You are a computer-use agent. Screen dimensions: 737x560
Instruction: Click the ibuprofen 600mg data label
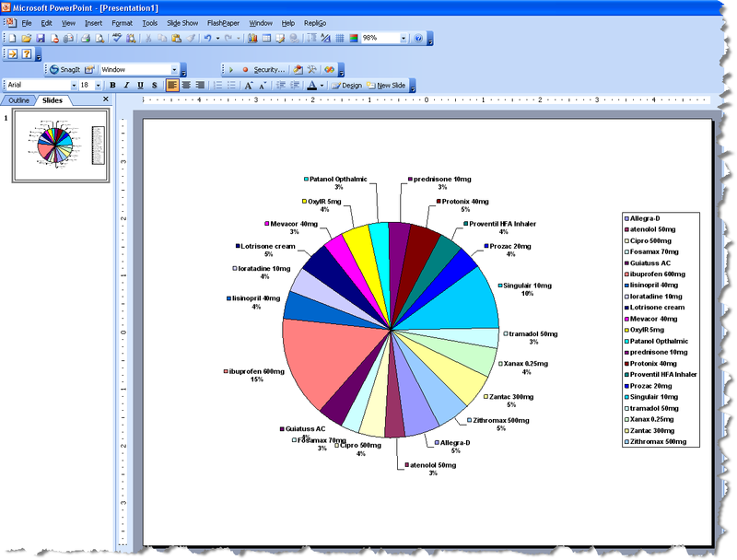254,376
